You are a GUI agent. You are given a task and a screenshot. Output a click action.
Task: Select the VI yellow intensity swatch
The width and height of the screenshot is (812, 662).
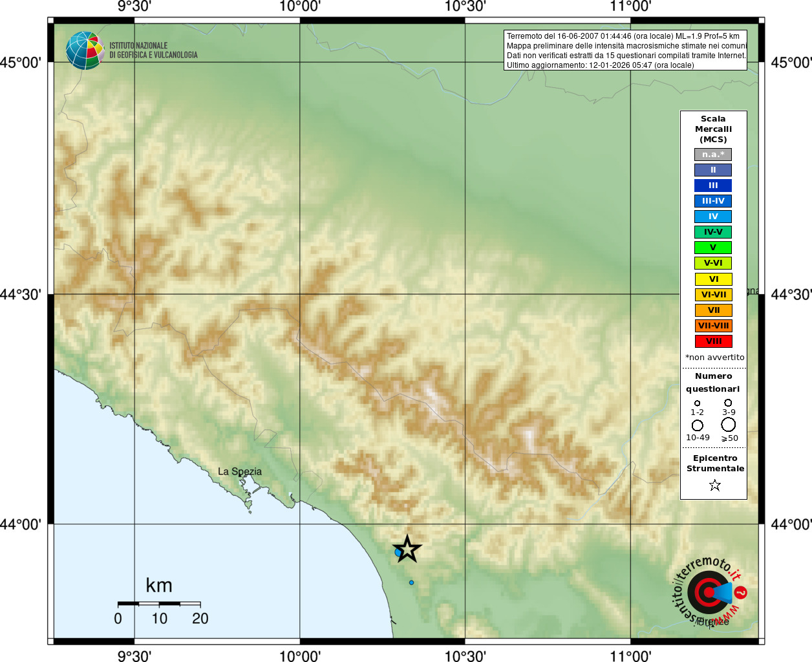713,279
